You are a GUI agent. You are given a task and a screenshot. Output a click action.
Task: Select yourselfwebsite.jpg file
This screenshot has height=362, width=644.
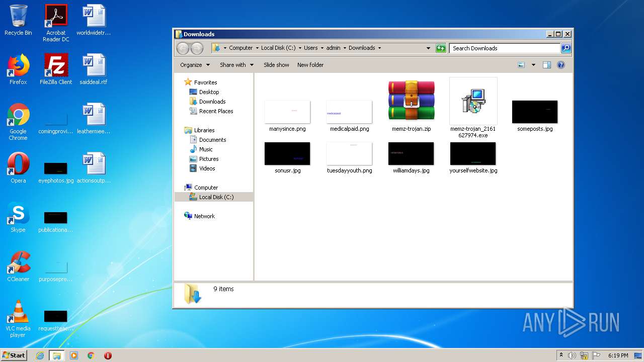473,157
